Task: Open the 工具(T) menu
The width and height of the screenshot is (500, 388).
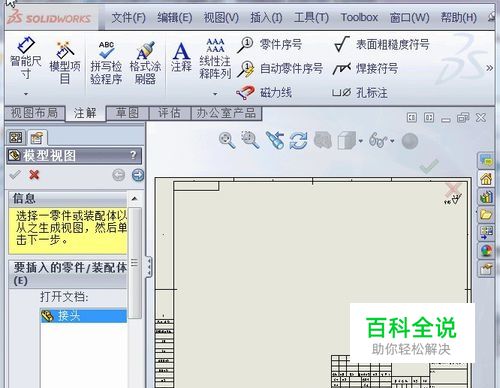Action: click(311, 17)
